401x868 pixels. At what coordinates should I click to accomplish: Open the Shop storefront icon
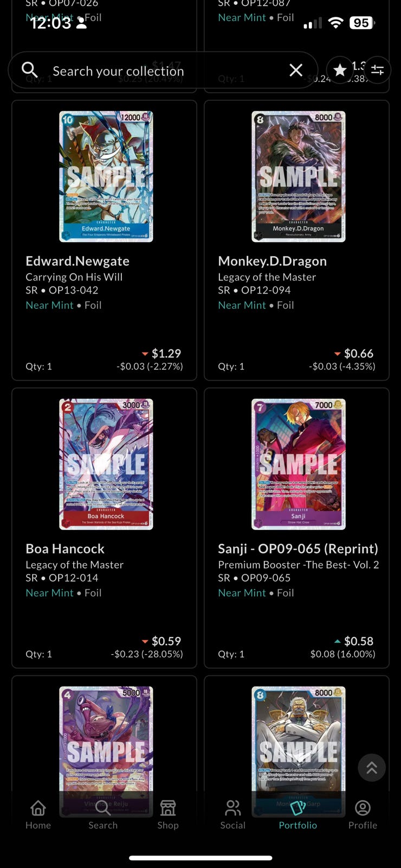coord(168,815)
